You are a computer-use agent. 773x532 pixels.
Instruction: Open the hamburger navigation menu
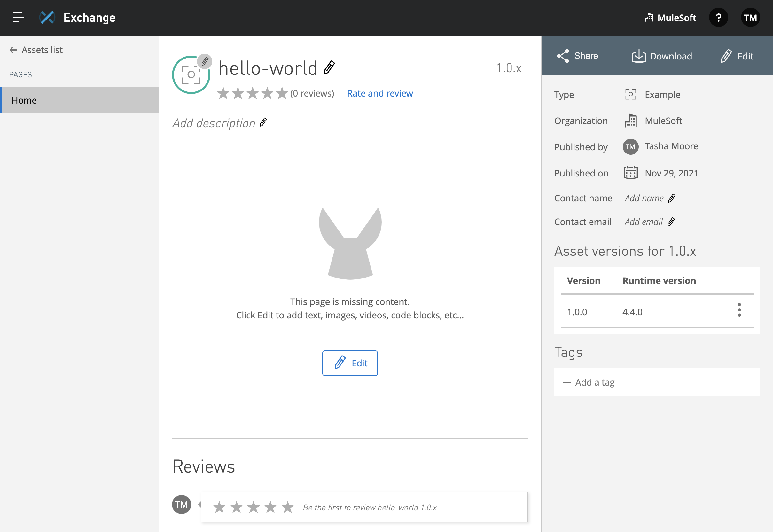tap(18, 17)
